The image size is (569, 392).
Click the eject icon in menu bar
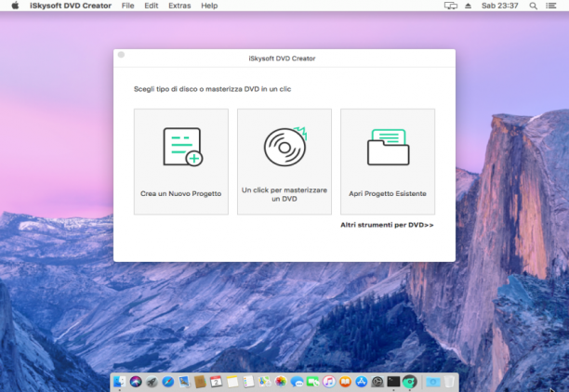(468, 6)
